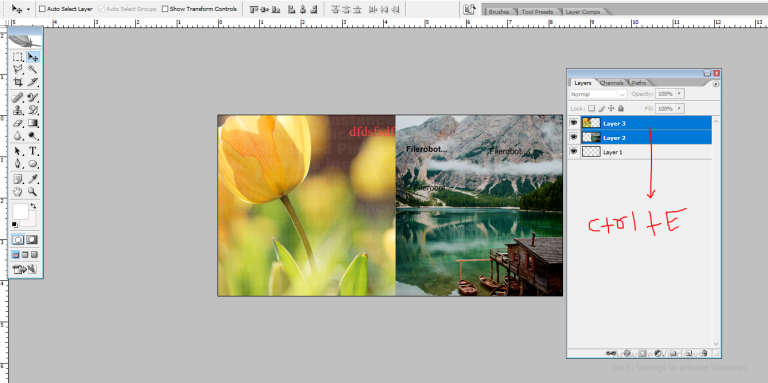Screen dimensions: 768x383
Task: Select Full Screen Mode
Action: 34,255
